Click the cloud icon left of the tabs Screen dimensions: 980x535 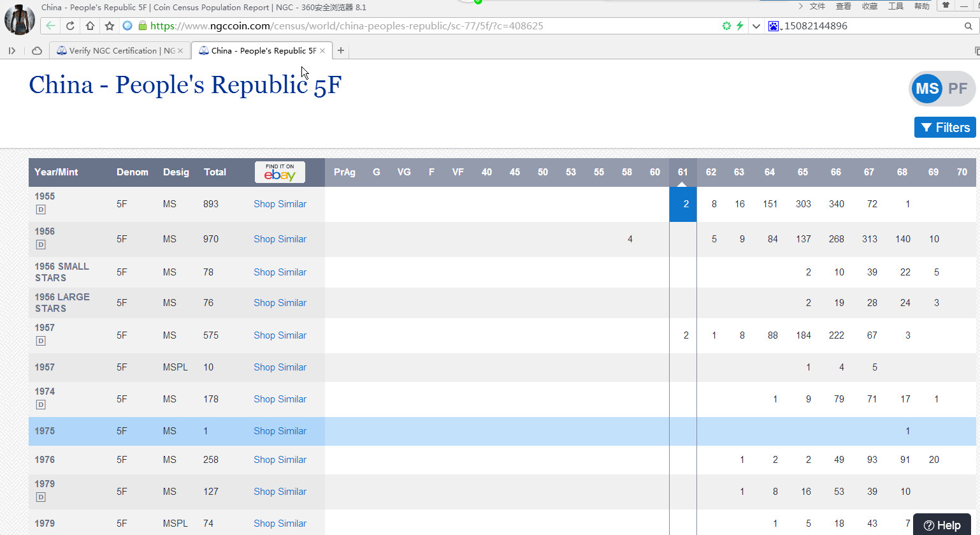click(37, 50)
